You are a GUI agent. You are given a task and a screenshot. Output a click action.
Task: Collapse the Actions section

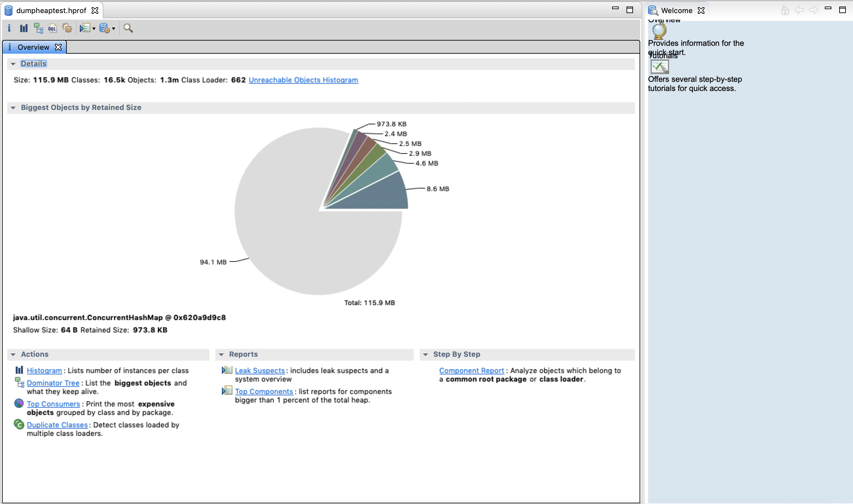(13, 354)
